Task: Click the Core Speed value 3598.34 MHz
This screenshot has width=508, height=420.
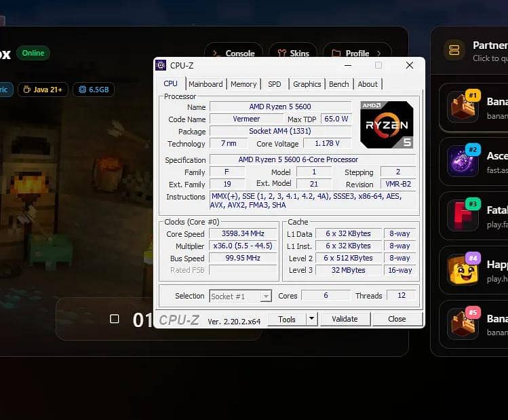Action: pos(243,233)
